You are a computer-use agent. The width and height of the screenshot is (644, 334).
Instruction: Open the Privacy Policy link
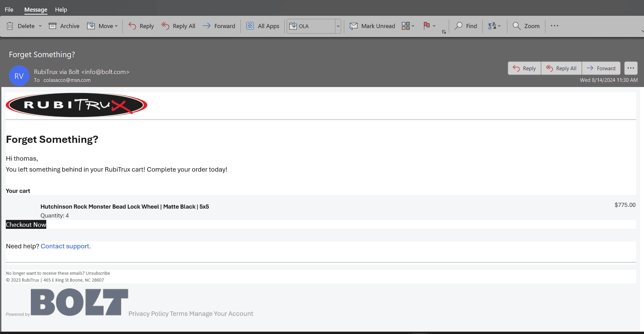coord(149,314)
